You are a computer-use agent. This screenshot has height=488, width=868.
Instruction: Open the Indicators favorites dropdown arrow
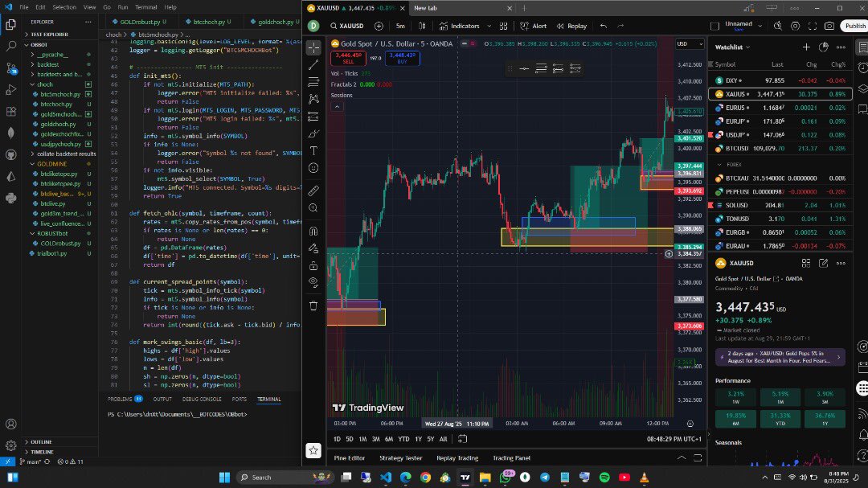(x=489, y=26)
